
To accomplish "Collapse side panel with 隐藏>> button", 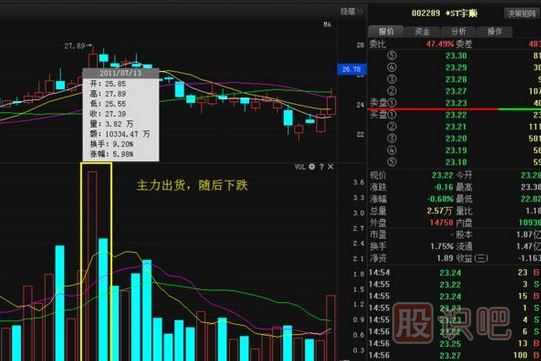I will coord(352,12).
